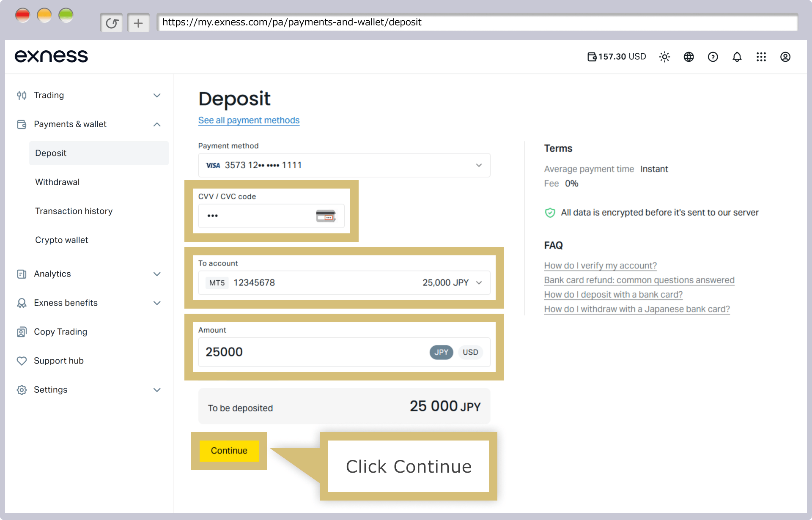Click the 25 000 JPY deposit total

point(445,406)
